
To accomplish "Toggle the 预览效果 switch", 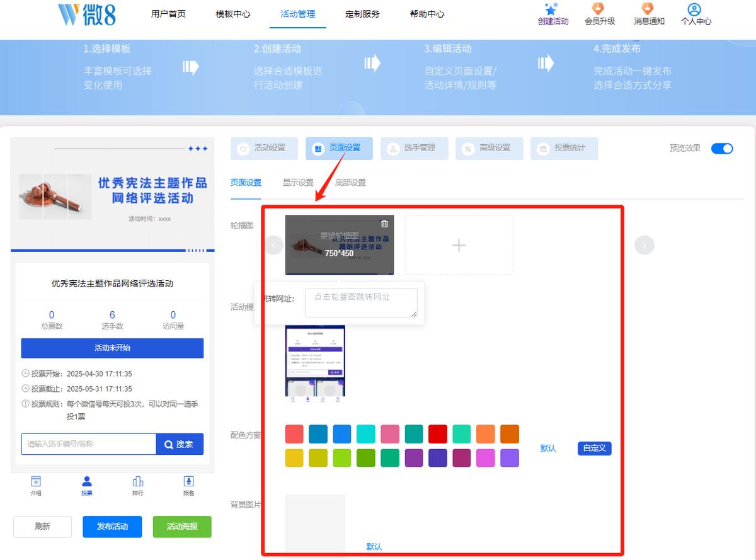I will (722, 149).
